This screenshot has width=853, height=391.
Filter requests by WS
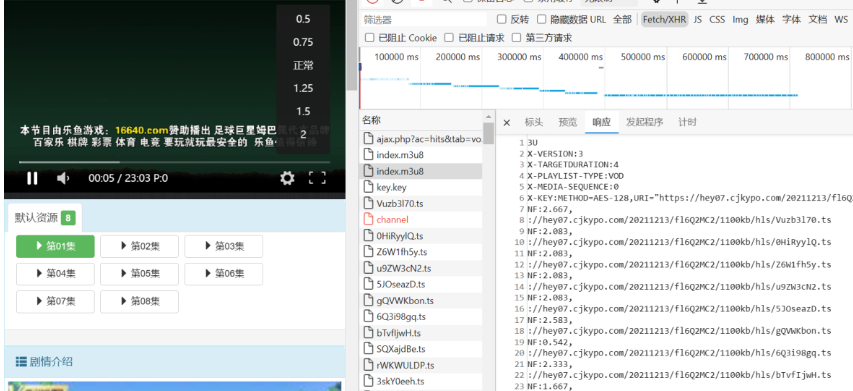841,20
